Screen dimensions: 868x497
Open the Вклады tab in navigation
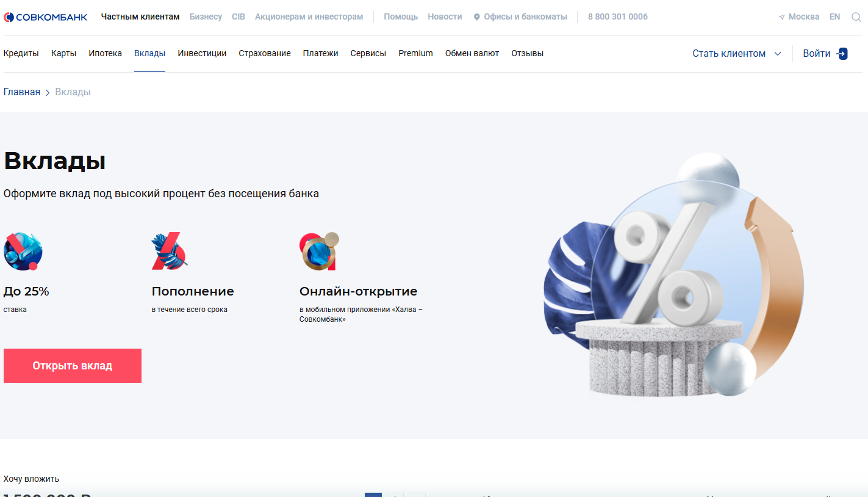coord(149,54)
